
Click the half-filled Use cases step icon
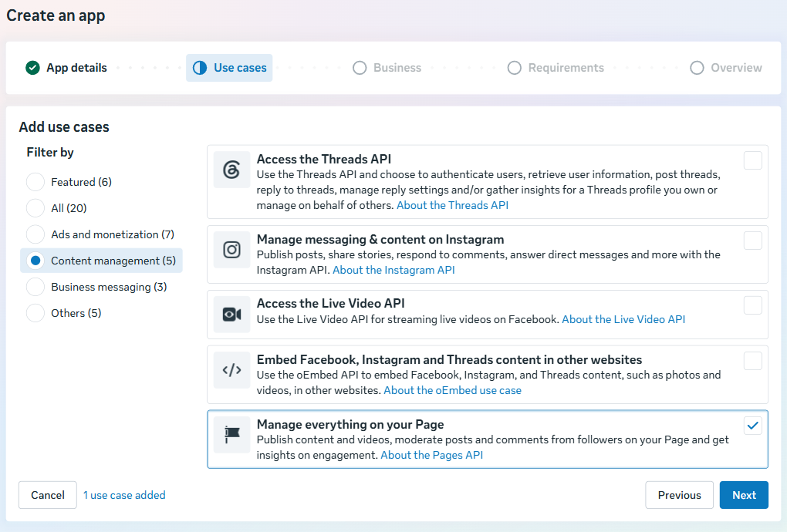coord(200,68)
